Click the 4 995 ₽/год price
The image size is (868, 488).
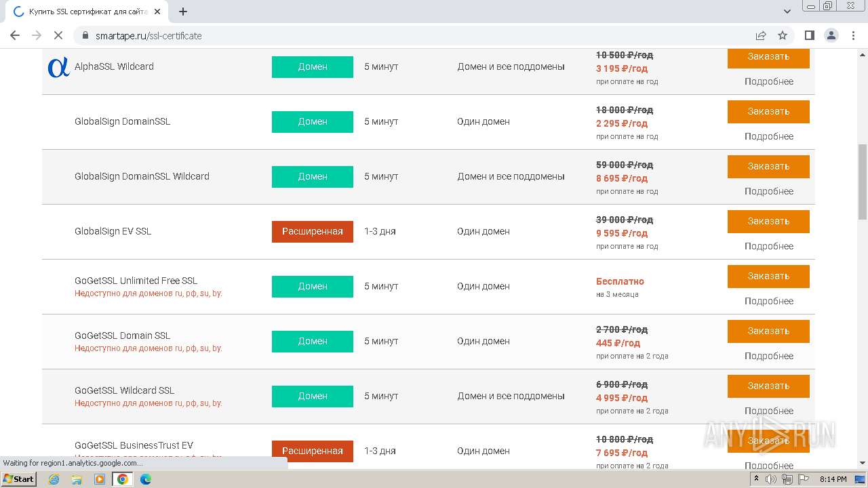click(x=622, y=398)
